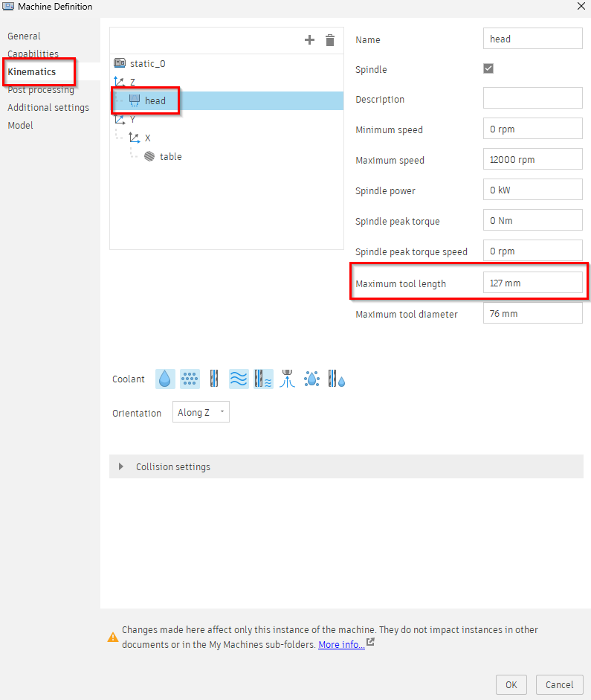Click the Spindle peak torque speed label
This screenshot has width=591, height=700.
(411, 251)
